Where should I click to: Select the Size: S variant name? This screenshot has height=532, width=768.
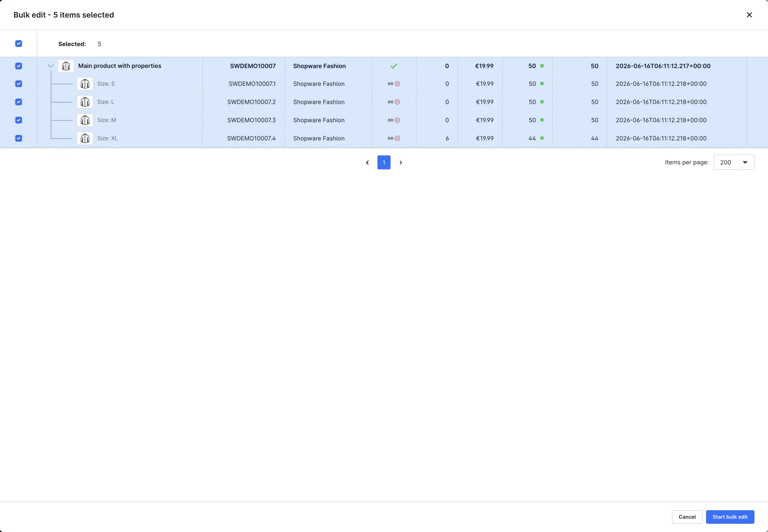click(106, 84)
